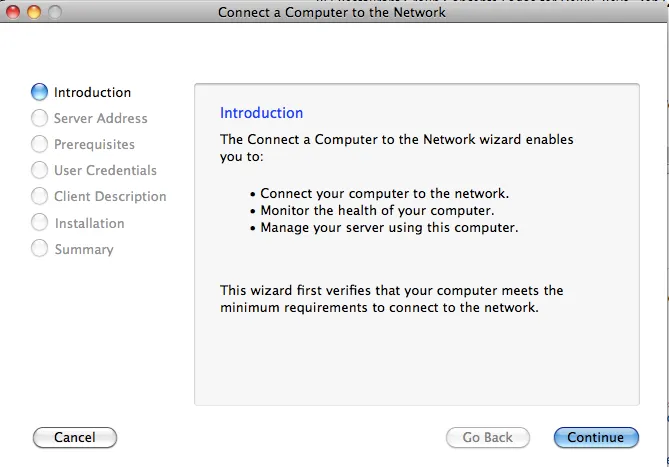The height and width of the screenshot is (467, 669).
Task: Click the 'Connect a Computer to the Network' title
Action: tap(332, 12)
